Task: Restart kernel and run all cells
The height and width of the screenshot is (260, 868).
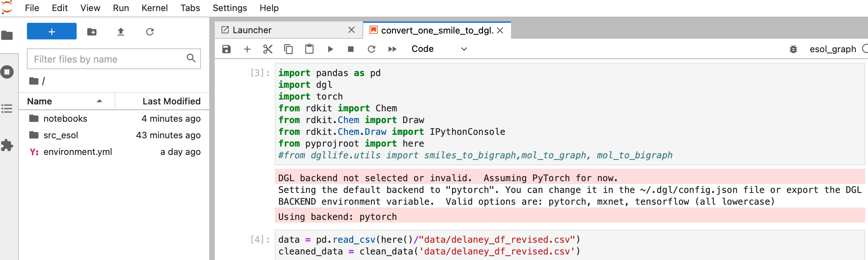Action: [392, 49]
